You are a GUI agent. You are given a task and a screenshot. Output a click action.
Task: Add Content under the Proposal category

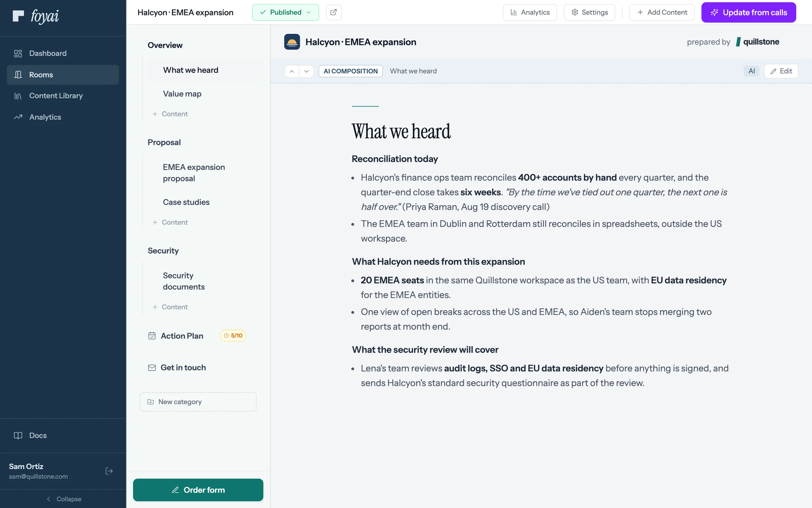click(170, 223)
